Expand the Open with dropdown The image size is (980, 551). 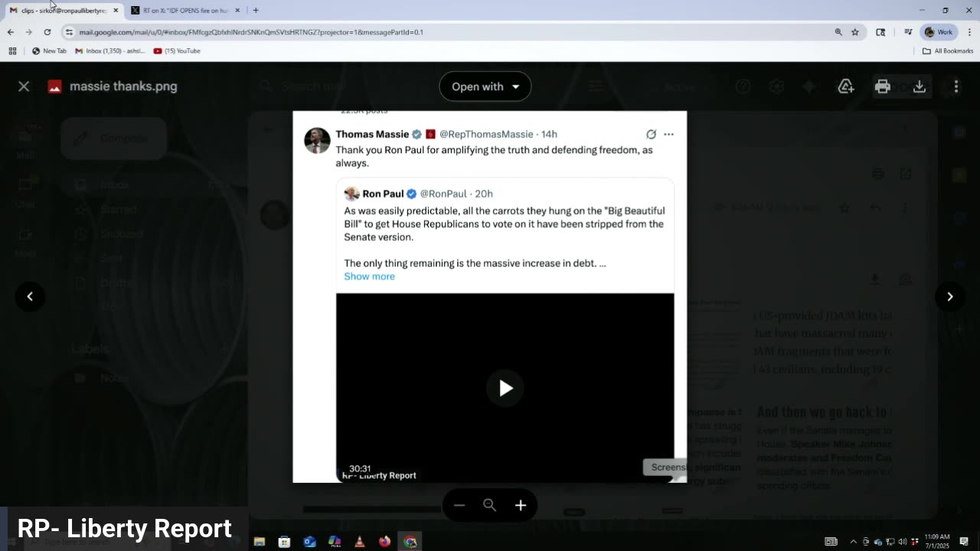coord(485,86)
